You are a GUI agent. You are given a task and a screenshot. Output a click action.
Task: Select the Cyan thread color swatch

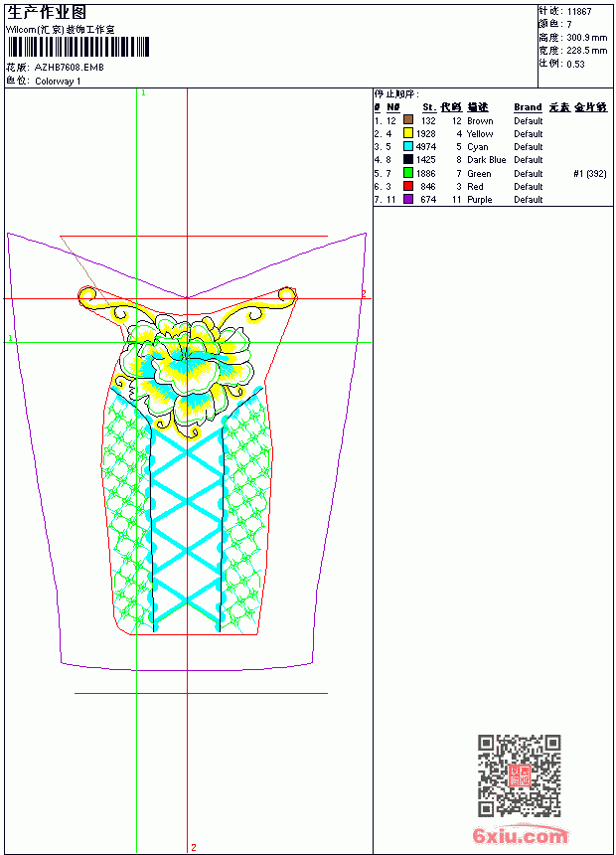click(407, 146)
